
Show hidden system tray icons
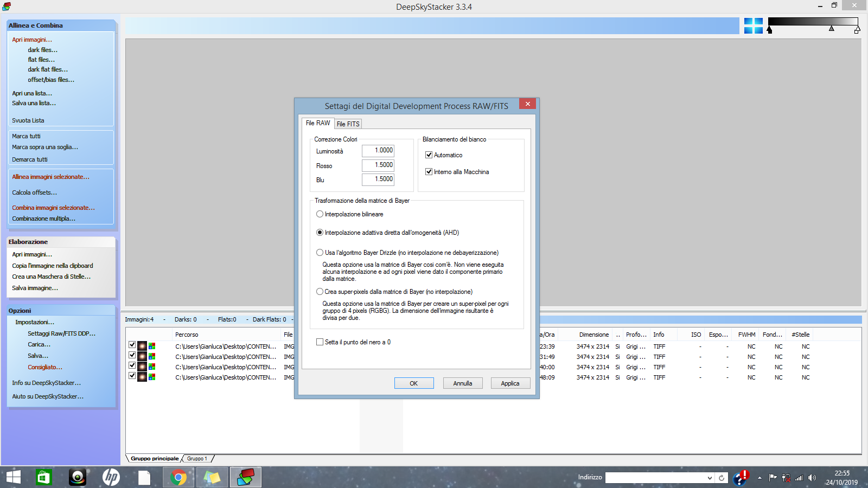pos(759,478)
